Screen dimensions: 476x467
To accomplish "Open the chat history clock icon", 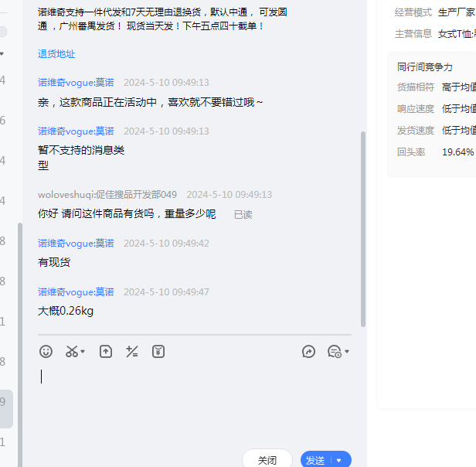I will tap(334, 352).
